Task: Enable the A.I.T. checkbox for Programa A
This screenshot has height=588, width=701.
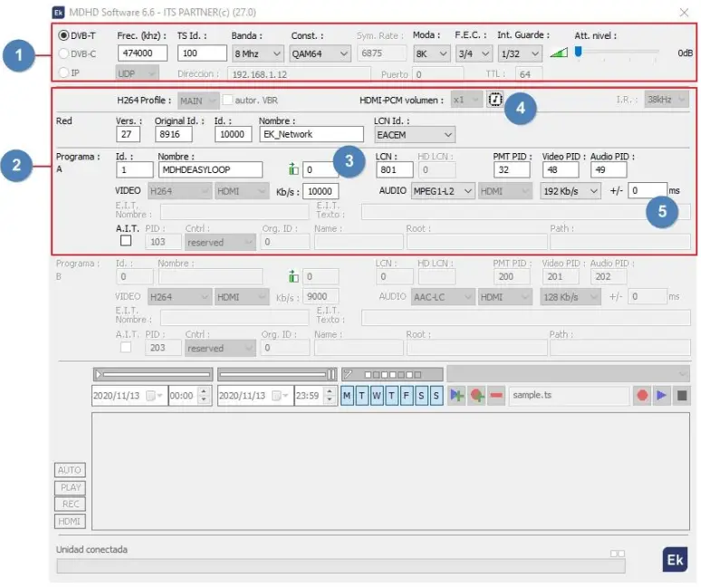Action: pos(126,242)
